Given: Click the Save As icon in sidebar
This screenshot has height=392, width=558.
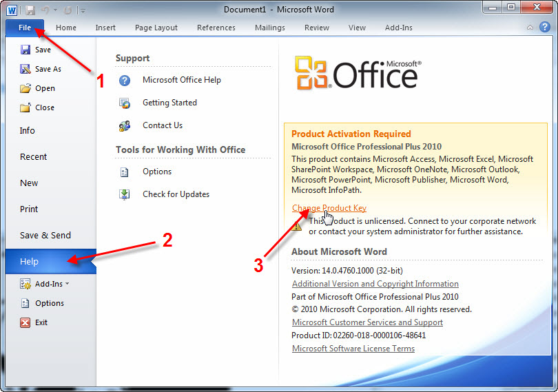Looking at the screenshot, I should pos(25,69).
